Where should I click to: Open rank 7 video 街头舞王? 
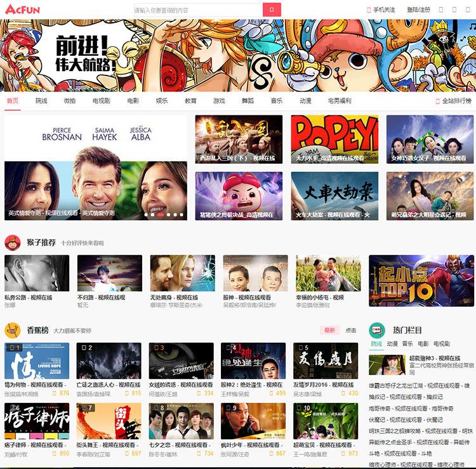pos(109,421)
